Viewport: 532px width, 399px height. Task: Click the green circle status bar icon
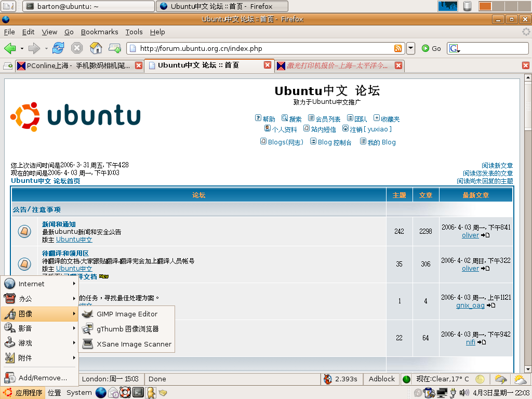coord(406,379)
